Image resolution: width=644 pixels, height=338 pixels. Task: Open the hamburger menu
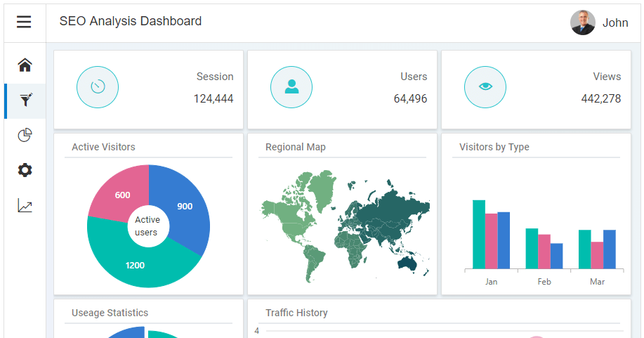click(x=24, y=21)
